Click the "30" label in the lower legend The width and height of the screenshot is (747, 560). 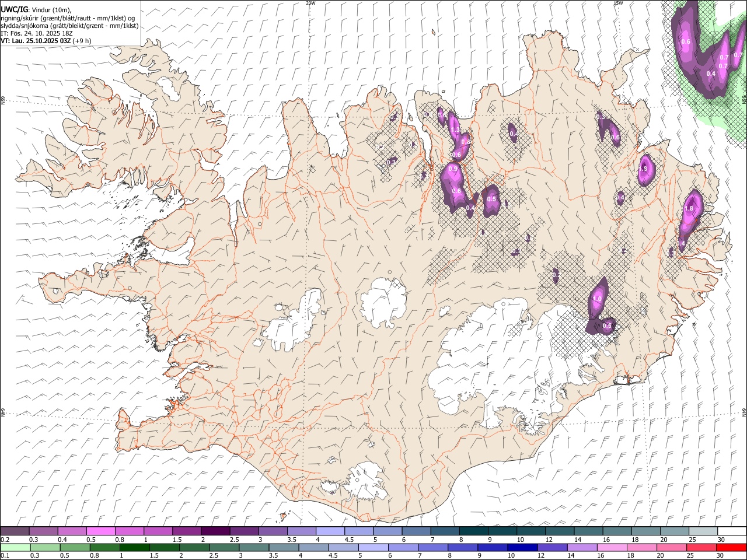[721, 556]
